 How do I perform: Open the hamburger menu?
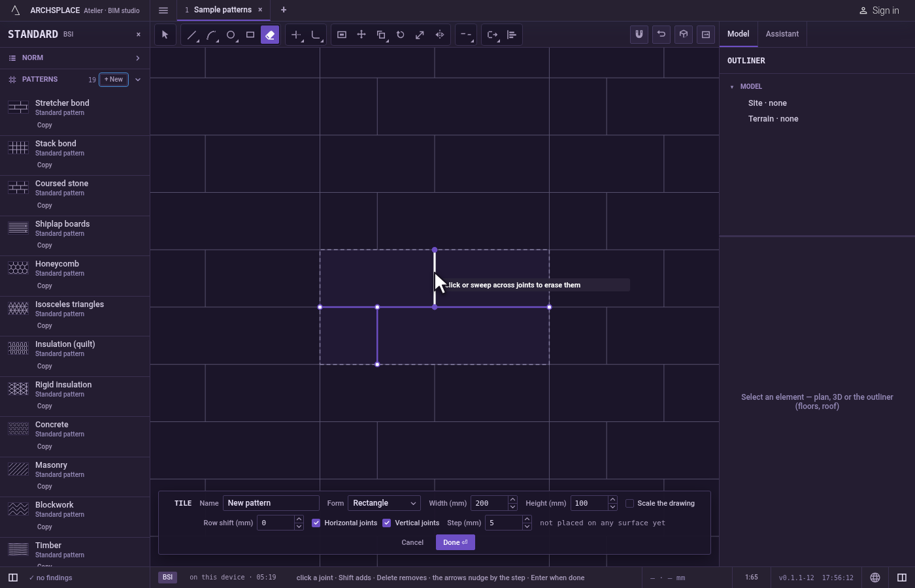[163, 10]
